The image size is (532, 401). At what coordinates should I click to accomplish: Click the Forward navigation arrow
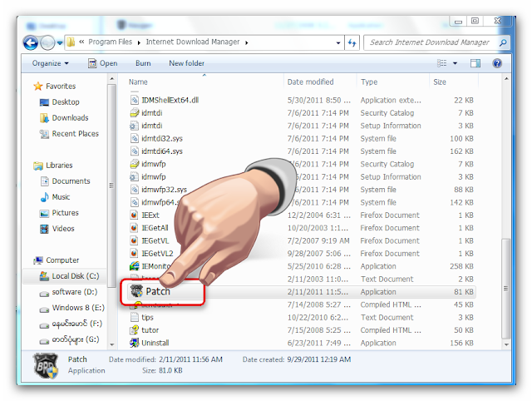(47, 42)
